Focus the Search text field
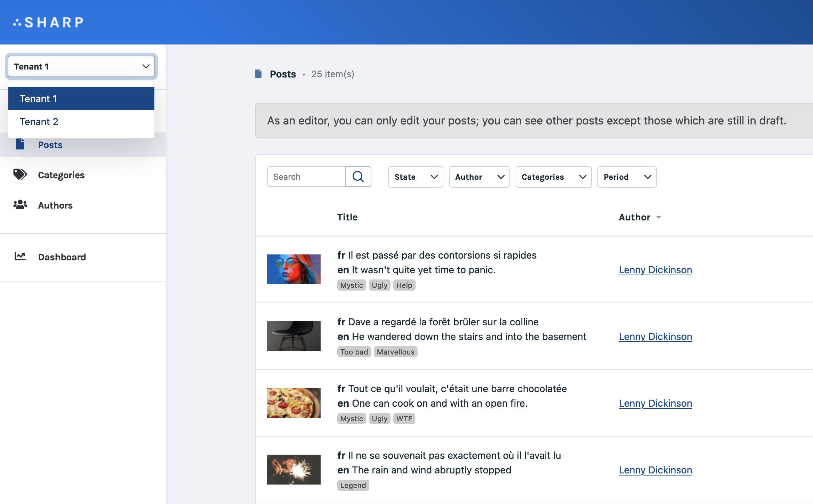Screen dimensions: 813x504 306,177
